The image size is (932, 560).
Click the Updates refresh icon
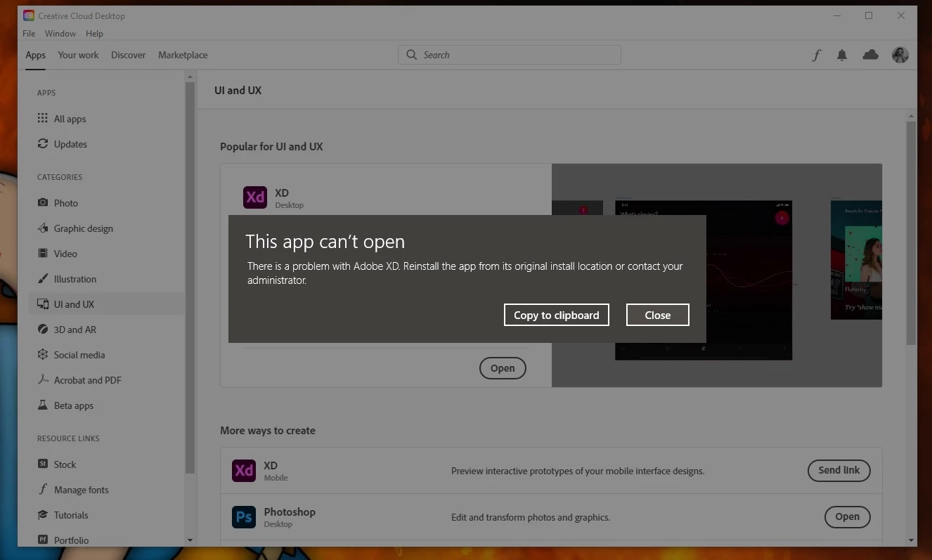click(x=43, y=144)
